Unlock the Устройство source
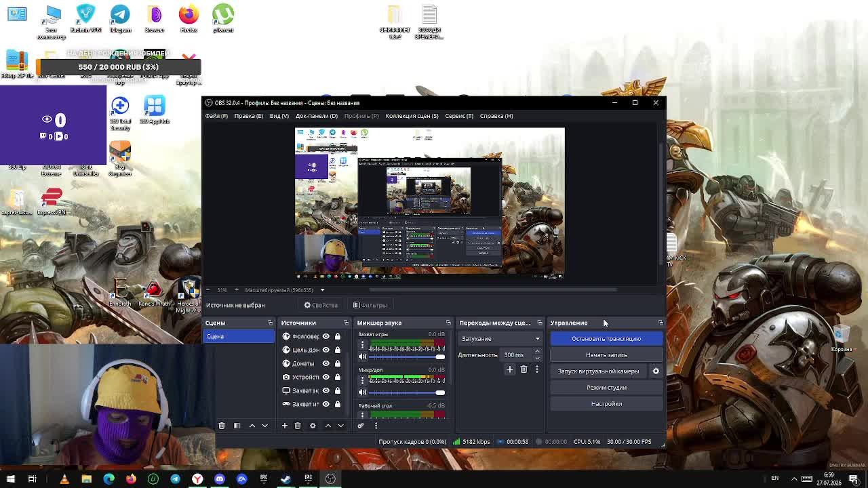Viewport: 868px width, 488px height. click(x=337, y=377)
